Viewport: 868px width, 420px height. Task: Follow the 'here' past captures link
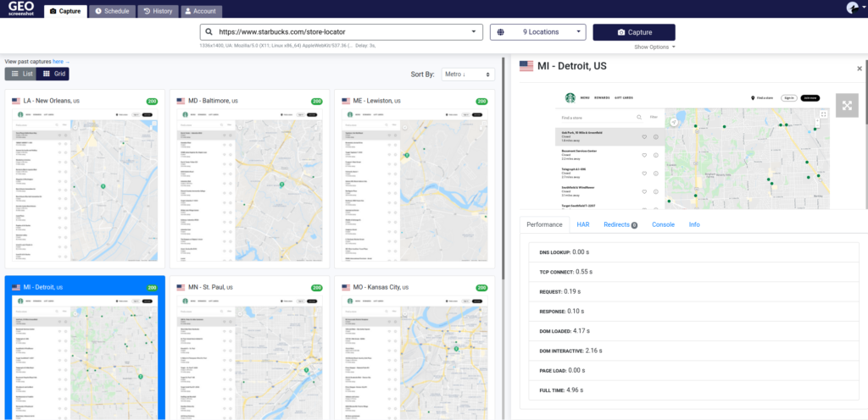click(x=61, y=61)
